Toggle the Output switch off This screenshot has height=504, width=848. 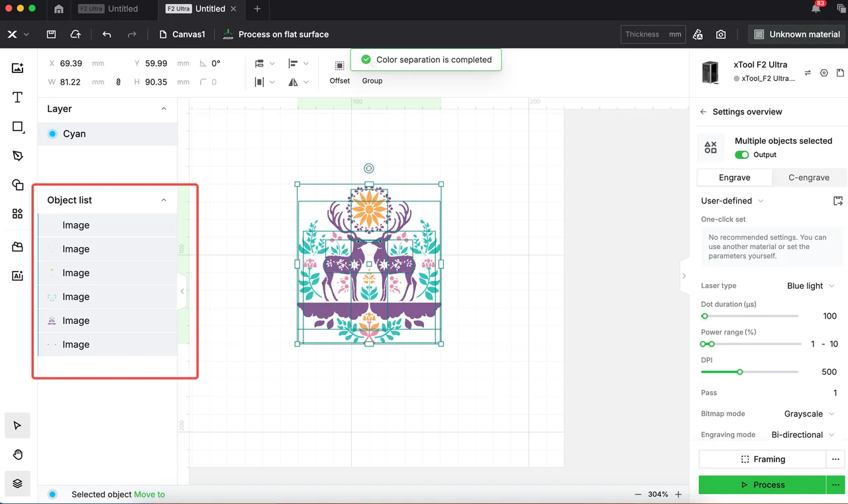pyautogui.click(x=742, y=154)
